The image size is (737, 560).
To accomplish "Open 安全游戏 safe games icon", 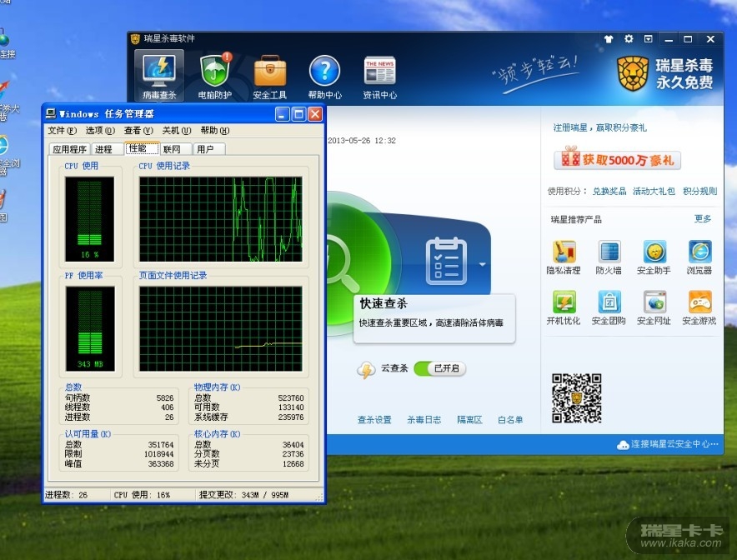I will (699, 307).
